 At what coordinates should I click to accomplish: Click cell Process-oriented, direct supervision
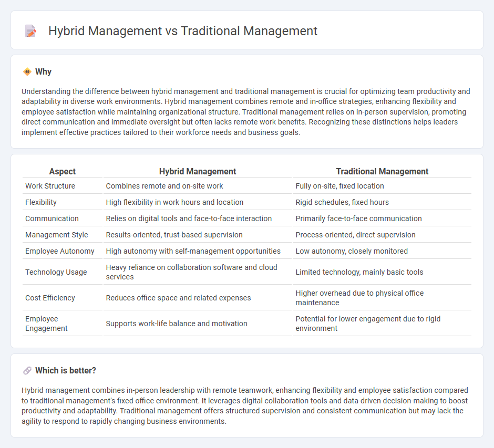382,235
